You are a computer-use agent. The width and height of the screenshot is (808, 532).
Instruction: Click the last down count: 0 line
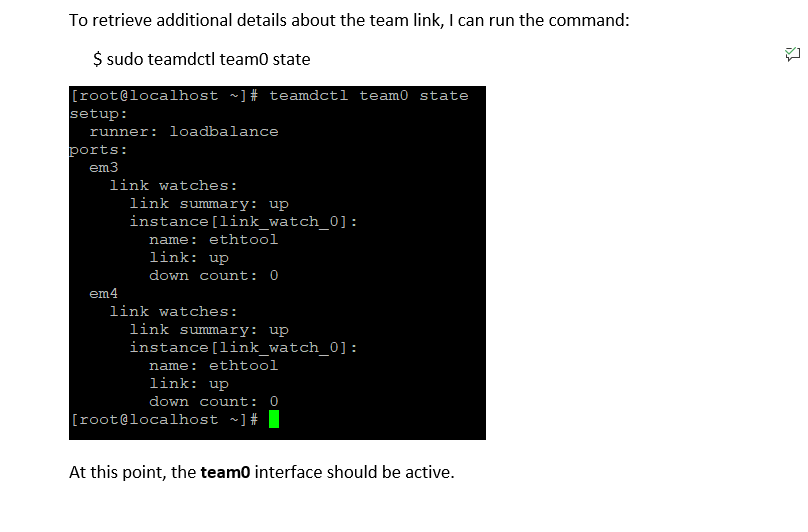tap(213, 402)
